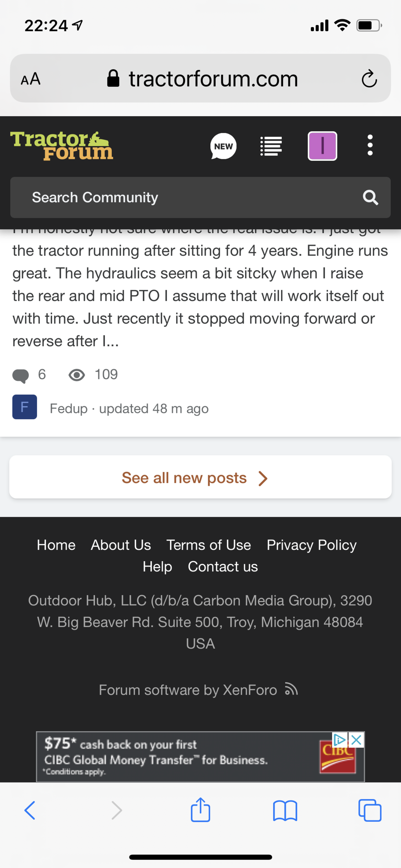
Task: Open the Privacy Policy link
Action: click(311, 545)
